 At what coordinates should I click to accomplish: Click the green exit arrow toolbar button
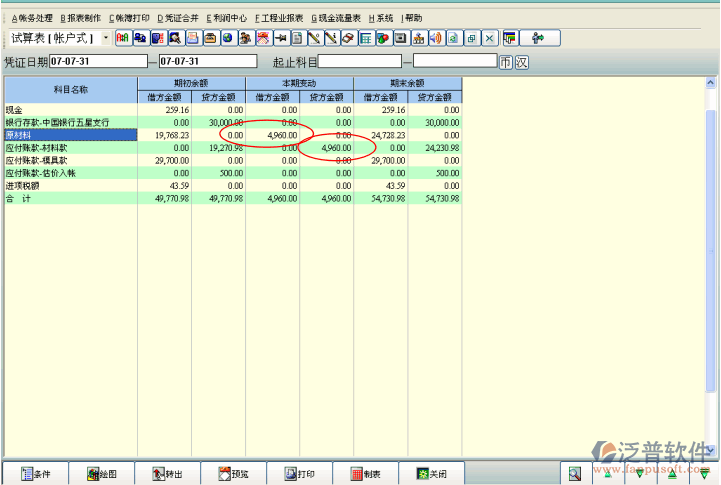[538, 38]
